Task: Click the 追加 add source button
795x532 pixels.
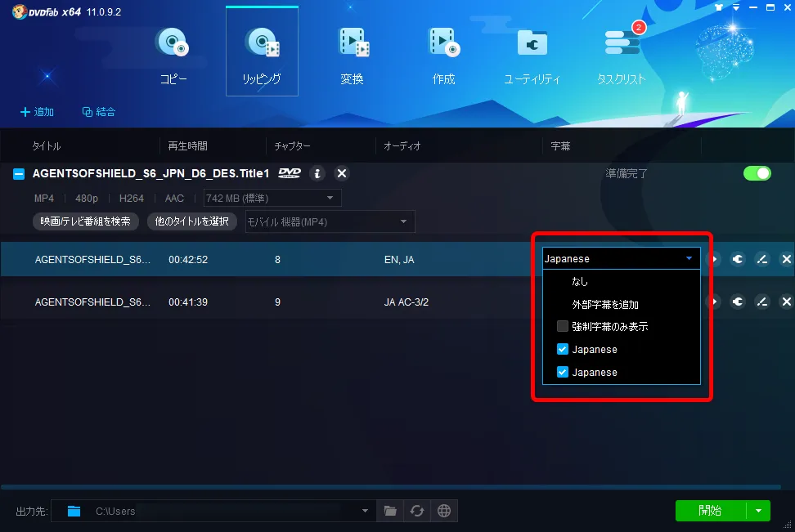Action: pyautogui.click(x=37, y=111)
